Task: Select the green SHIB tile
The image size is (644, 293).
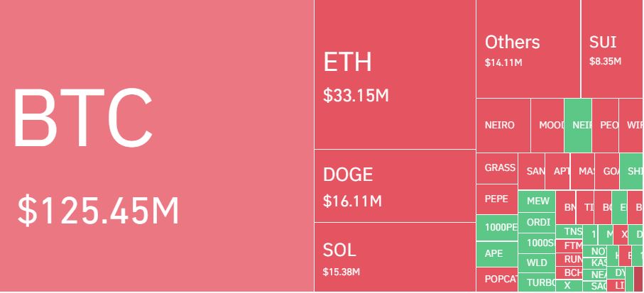Action: (x=632, y=171)
